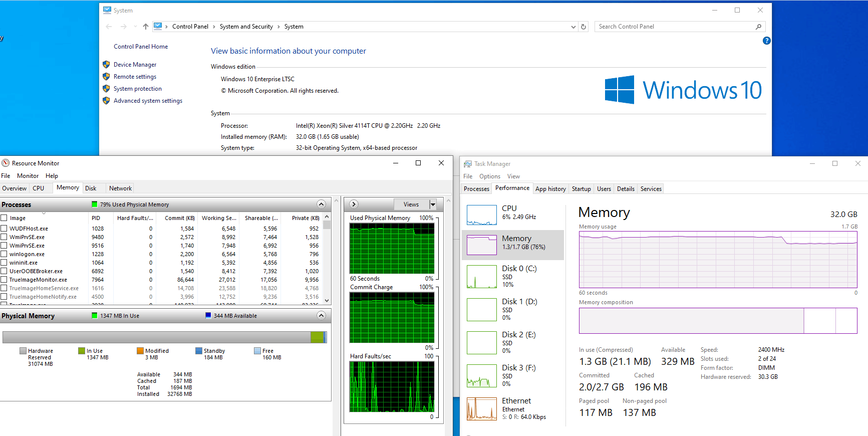Click the up-arrow navigation icon in System window

coord(146,27)
